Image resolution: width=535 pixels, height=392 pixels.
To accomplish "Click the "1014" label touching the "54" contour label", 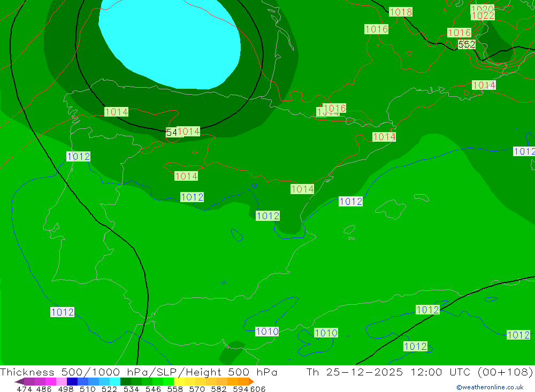I will (x=188, y=132).
